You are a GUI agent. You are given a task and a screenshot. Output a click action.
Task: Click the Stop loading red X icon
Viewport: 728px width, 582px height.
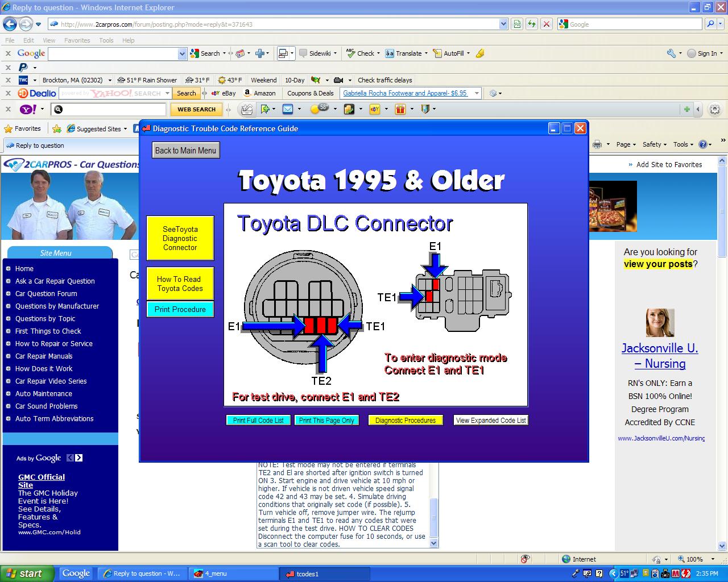(x=546, y=24)
